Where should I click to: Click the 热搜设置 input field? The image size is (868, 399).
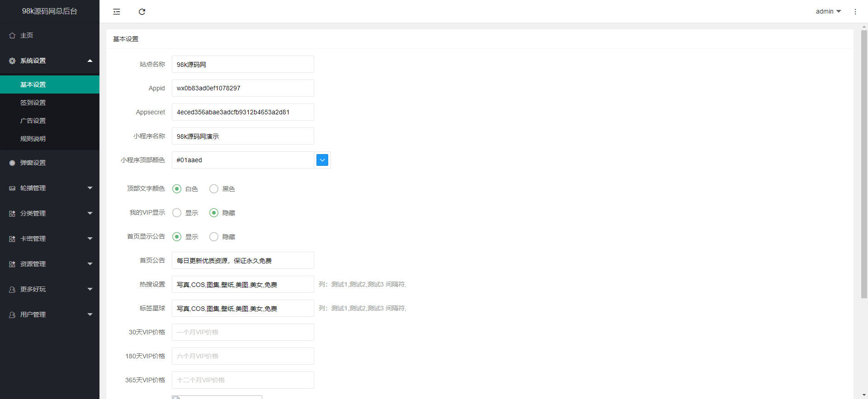(x=243, y=284)
